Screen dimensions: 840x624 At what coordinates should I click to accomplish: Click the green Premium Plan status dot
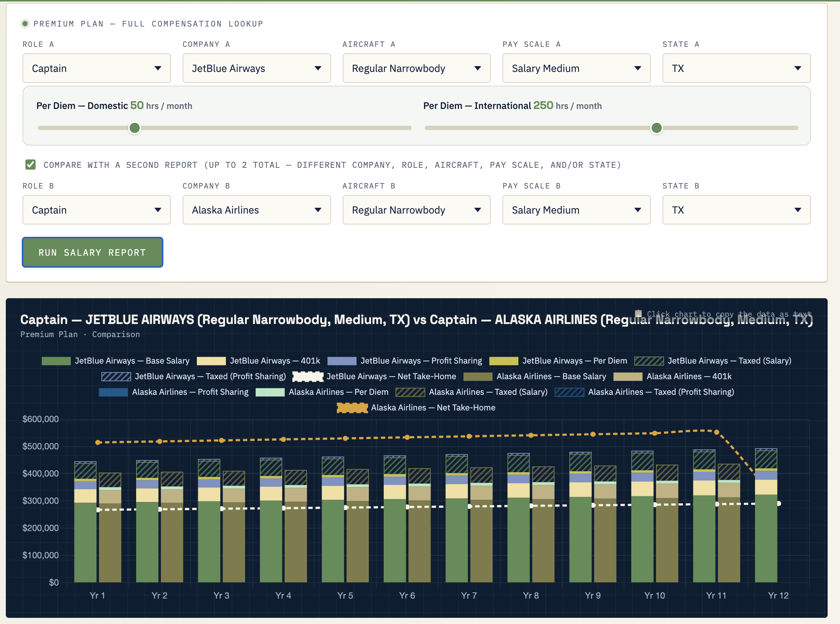click(x=25, y=24)
